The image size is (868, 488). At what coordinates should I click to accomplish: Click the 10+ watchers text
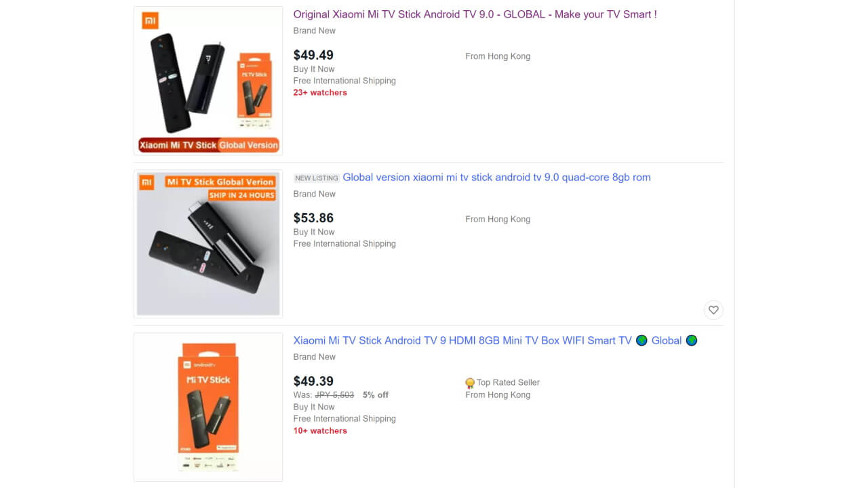320,431
